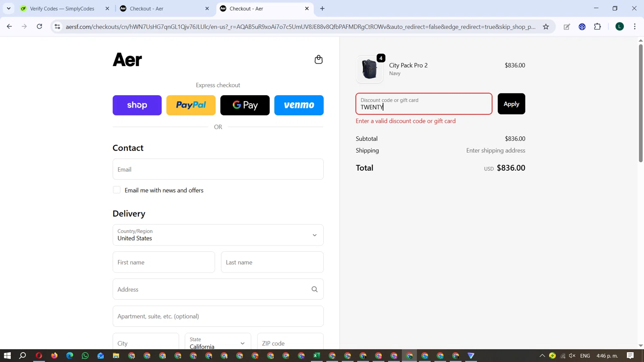Screen dimensions: 644x362
Task: Open the shopping bag cart icon
Action: click(x=319, y=60)
